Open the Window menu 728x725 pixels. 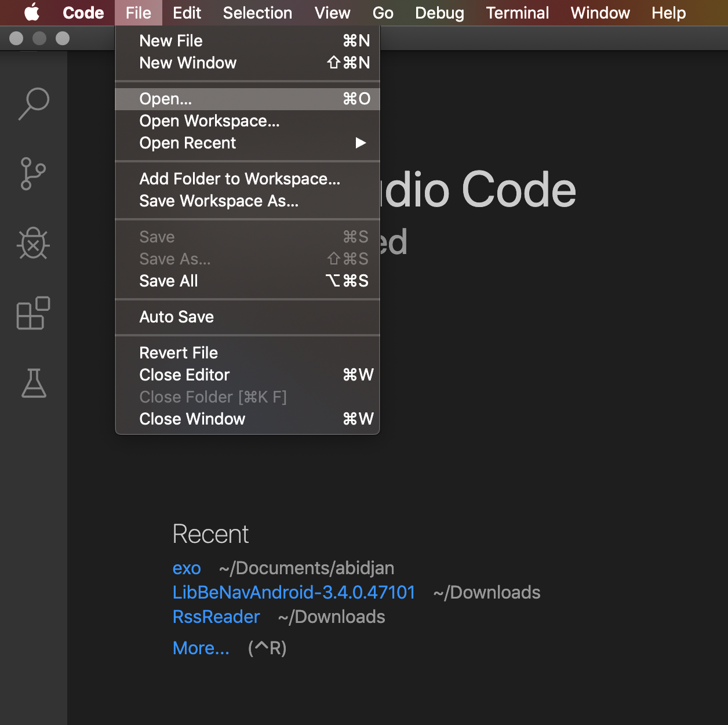600,13
